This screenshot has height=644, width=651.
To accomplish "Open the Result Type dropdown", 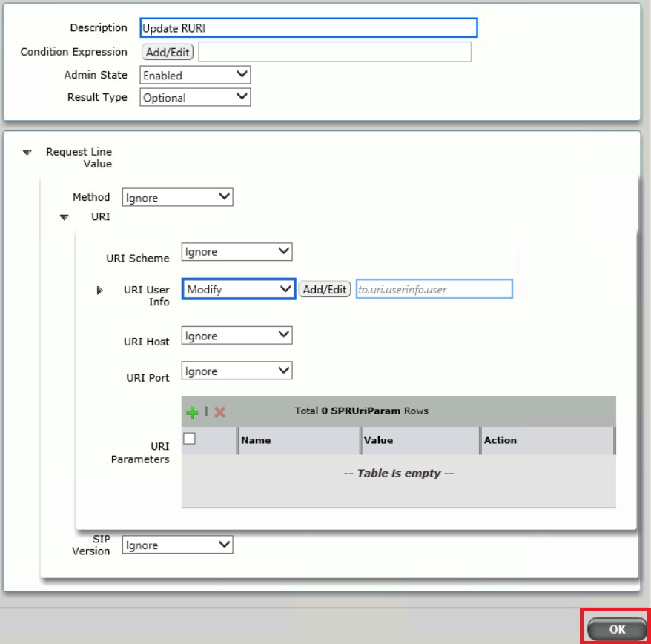I will coord(194,96).
